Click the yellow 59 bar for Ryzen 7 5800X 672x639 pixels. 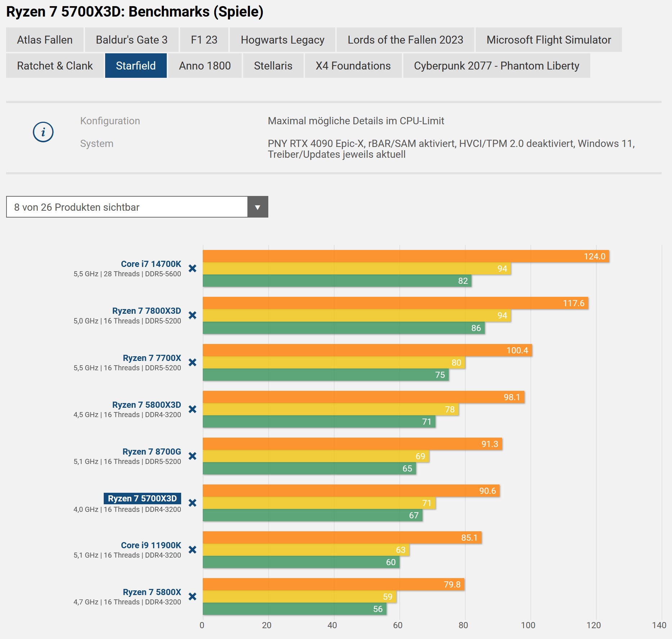coord(300,596)
